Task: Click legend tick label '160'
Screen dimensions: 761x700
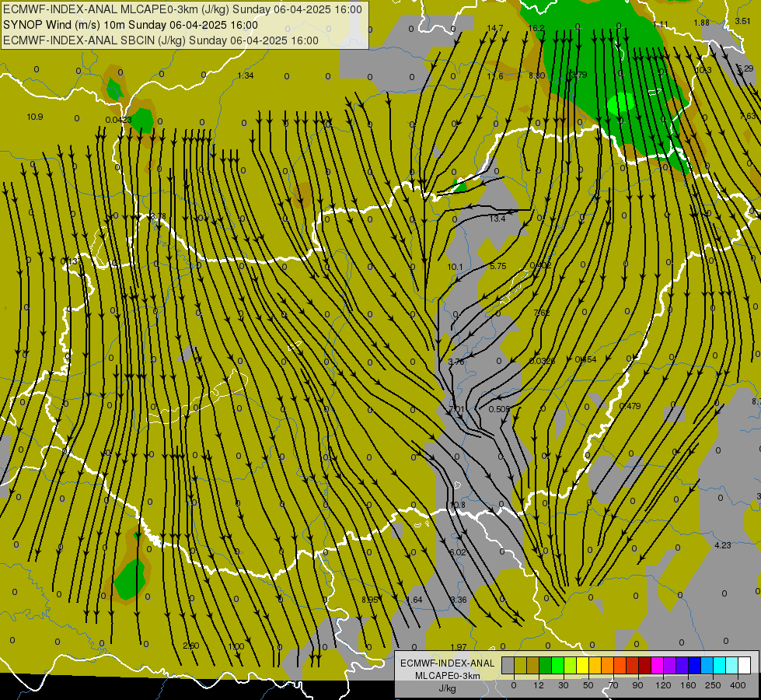Action: pyautogui.click(x=688, y=685)
